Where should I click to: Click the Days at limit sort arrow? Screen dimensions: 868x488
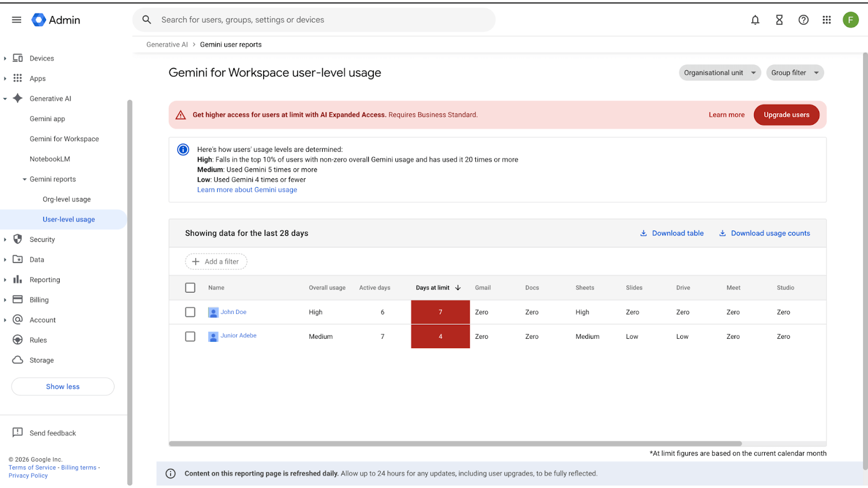[x=458, y=288]
